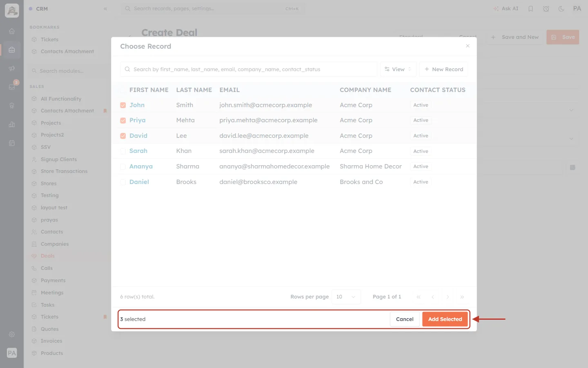The height and width of the screenshot is (368, 588).
Task: Open the home icon in left rail
Action: [12, 31]
